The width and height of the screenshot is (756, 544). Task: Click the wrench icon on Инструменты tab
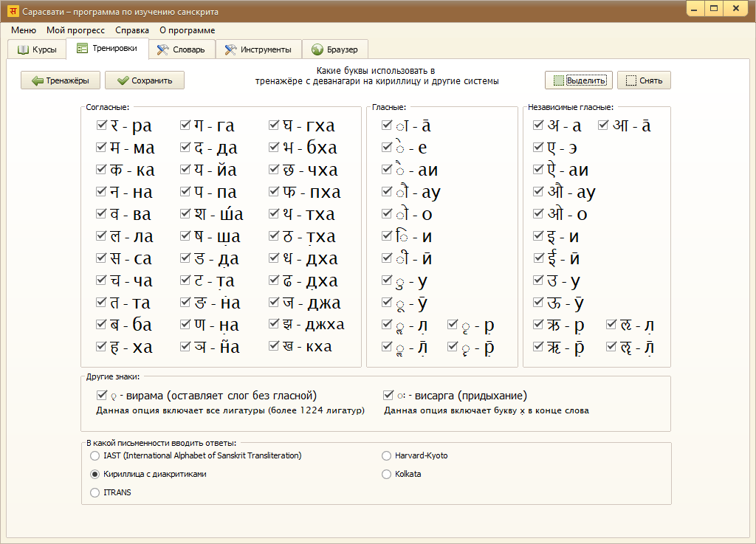(x=230, y=49)
